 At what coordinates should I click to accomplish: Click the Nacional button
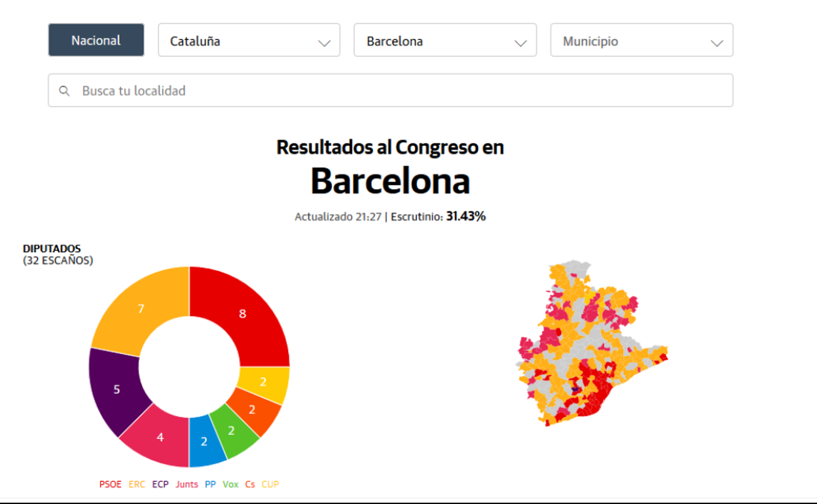click(96, 41)
